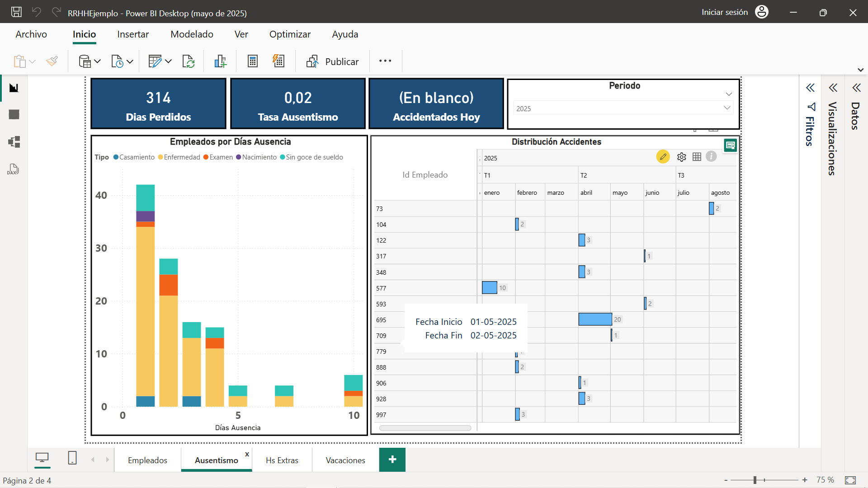This screenshot has height=488, width=868.
Task: Open the Report view in left sidebar
Action: coord(14,88)
